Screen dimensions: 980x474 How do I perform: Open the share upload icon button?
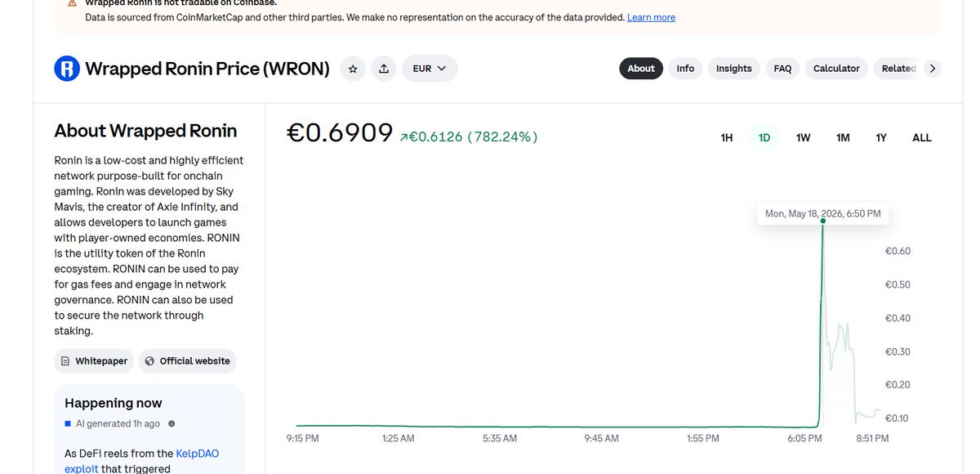click(x=384, y=69)
